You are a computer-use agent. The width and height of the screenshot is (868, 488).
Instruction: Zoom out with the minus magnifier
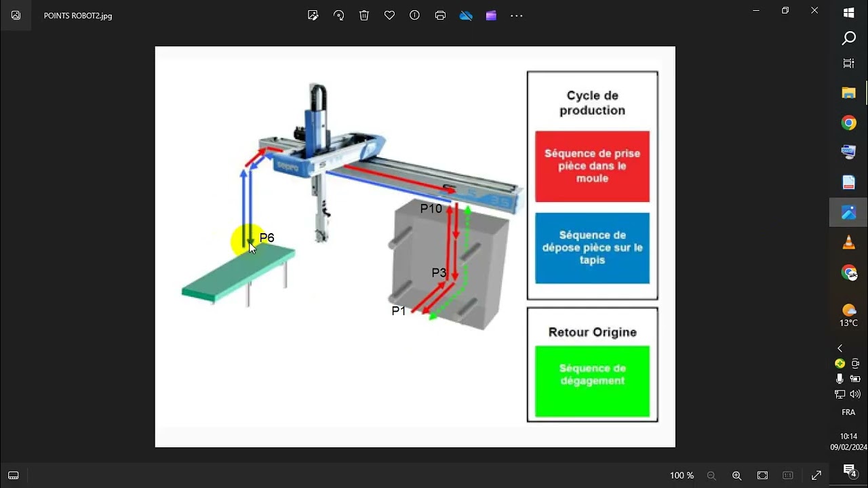(711, 476)
